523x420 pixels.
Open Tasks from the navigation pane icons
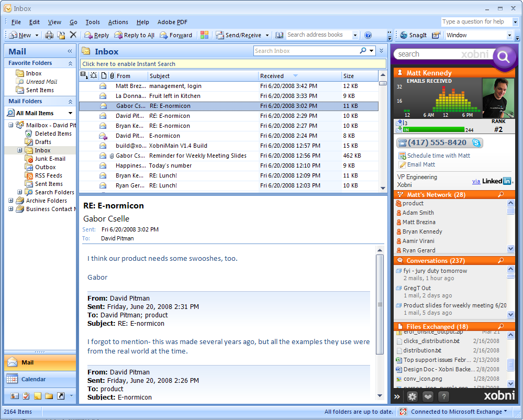(26, 396)
